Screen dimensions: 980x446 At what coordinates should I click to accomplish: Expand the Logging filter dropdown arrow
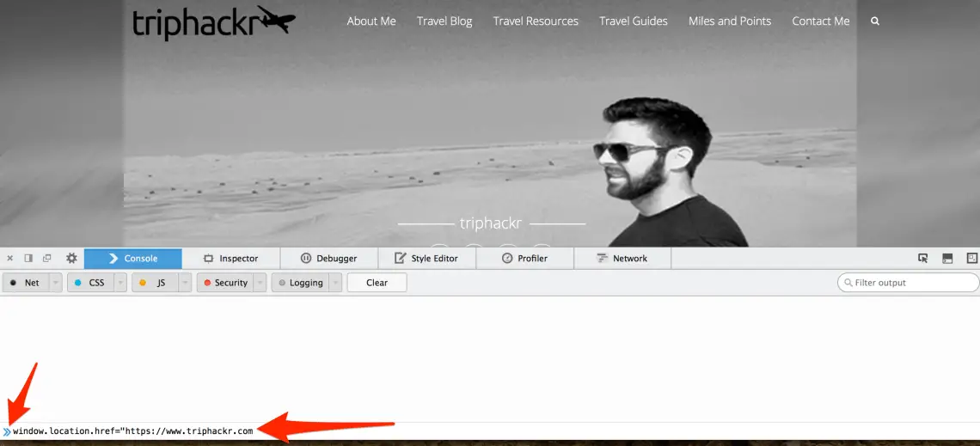(335, 283)
